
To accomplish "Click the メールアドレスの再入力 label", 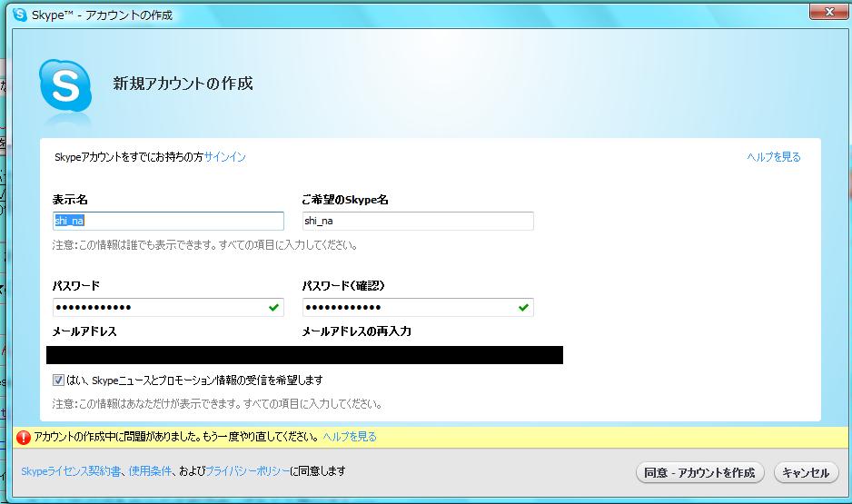I will (356, 331).
